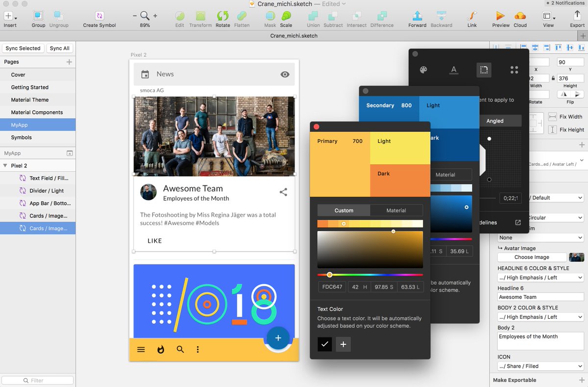The image size is (588, 387).
Task: Select the Symbols page
Action: click(38, 137)
